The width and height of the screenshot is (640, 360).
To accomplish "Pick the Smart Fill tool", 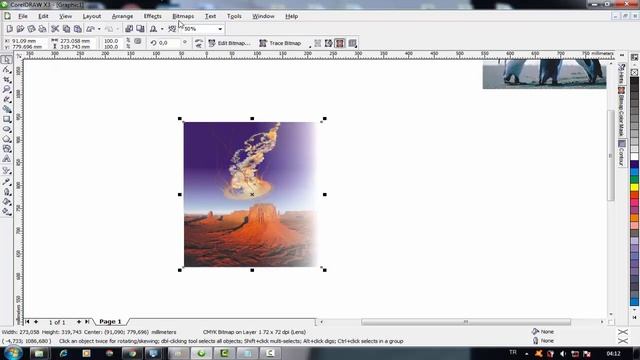I will (x=7, y=109).
